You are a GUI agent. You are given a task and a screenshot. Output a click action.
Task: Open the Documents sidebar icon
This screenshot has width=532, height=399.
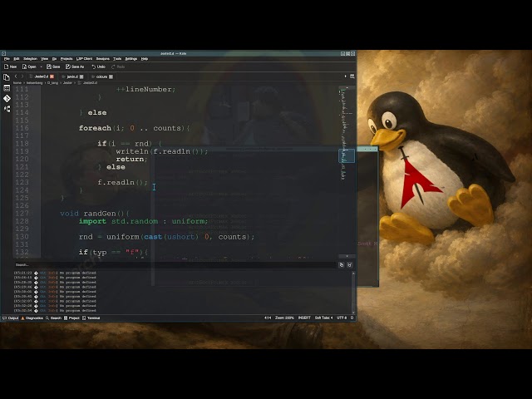[x=7, y=77]
